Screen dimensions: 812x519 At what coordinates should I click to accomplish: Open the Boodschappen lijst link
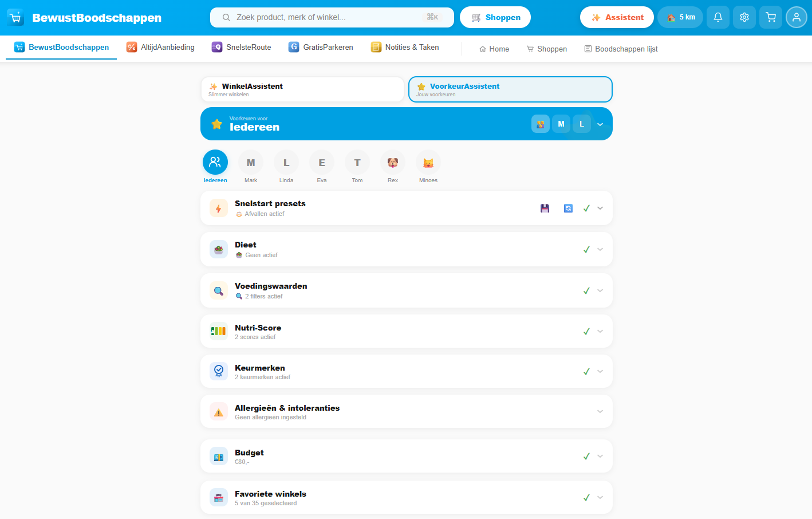(x=621, y=49)
